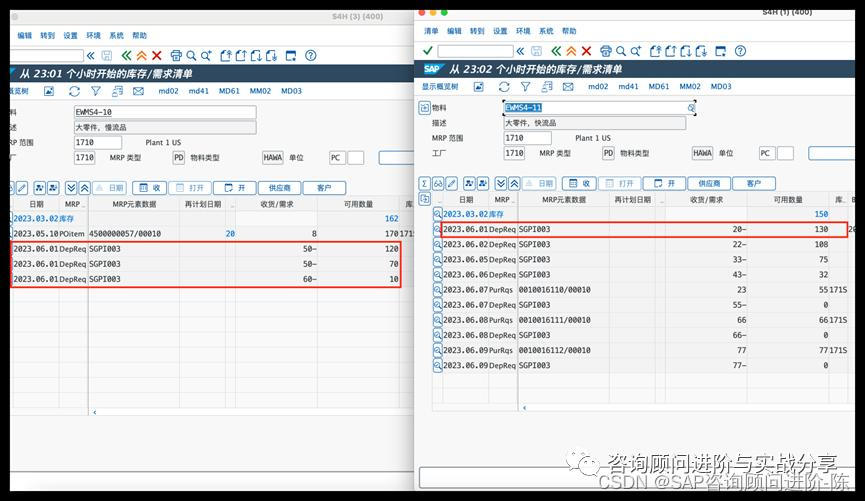Click the Print icon in the 23:01 window
This screenshot has height=501, width=865.
click(176, 55)
